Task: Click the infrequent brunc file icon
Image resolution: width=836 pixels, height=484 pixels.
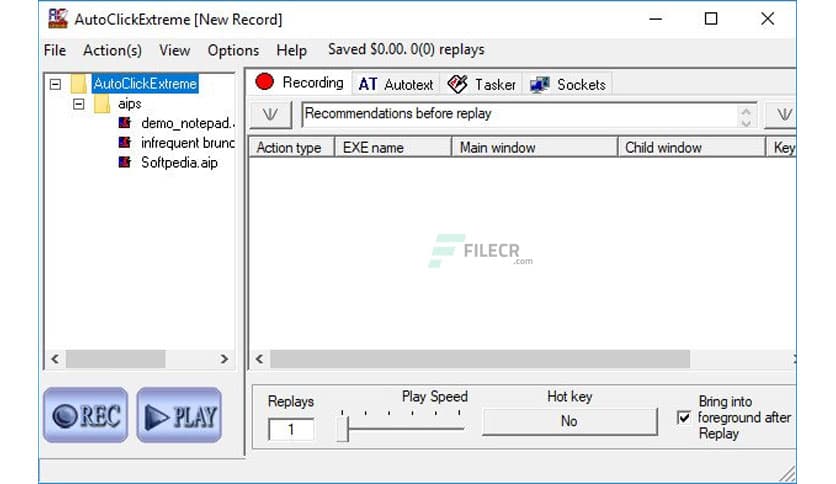Action: 125,142
